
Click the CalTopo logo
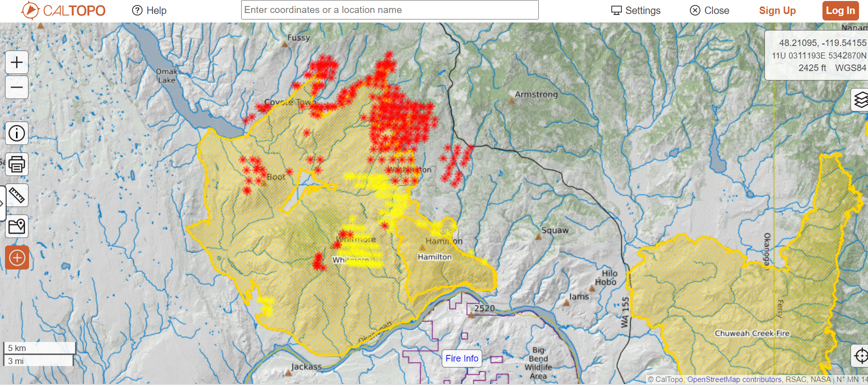coord(64,10)
